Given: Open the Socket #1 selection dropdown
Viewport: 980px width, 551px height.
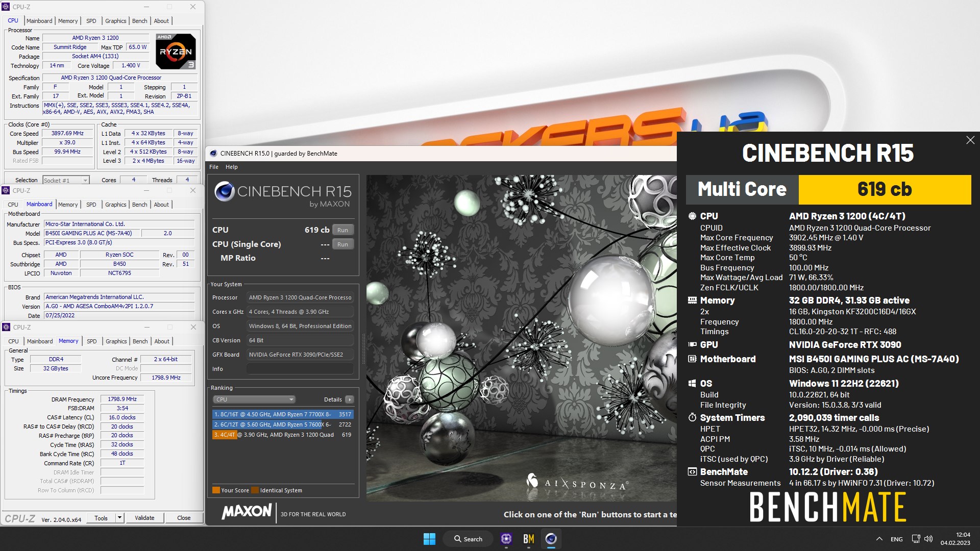Looking at the screenshot, I should (66, 180).
